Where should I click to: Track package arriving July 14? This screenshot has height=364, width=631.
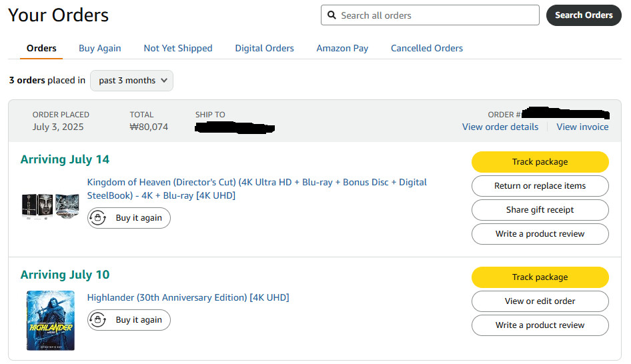[x=540, y=162]
